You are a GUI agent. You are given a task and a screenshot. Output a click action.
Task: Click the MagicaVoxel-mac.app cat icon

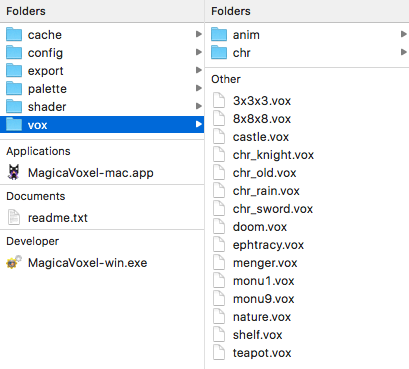click(14, 172)
